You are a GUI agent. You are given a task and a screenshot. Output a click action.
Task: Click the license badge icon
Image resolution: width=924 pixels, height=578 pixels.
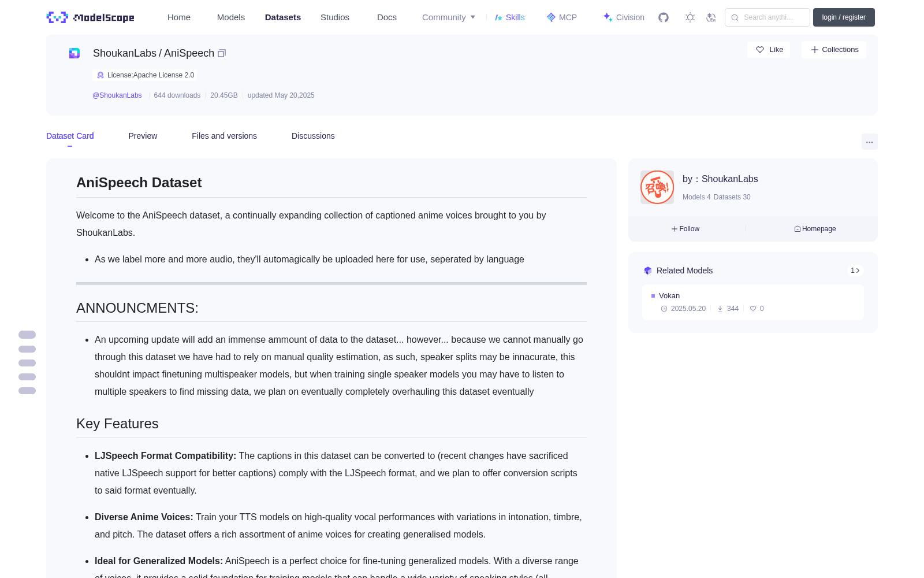pos(100,75)
